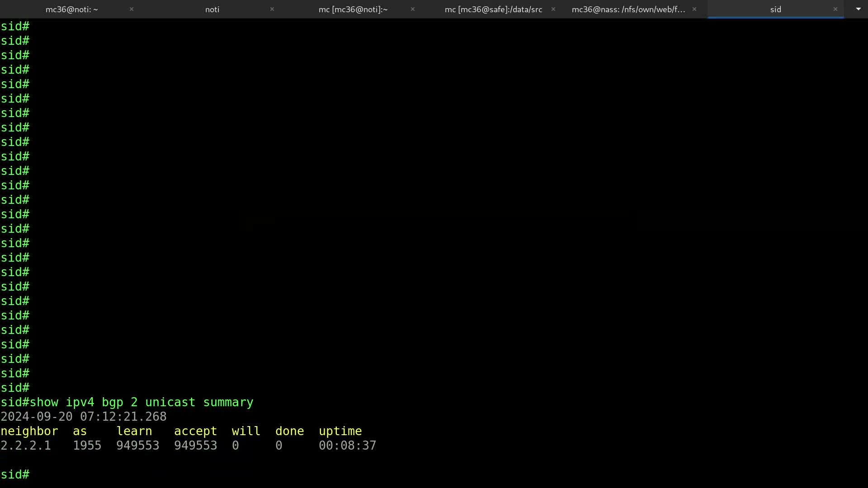Close the sid tab
This screenshot has height=488, width=868.
click(x=835, y=9)
